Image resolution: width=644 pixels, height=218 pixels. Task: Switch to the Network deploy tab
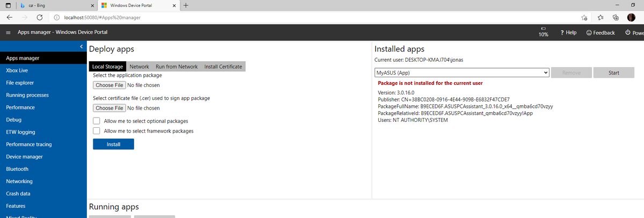point(140,67)
